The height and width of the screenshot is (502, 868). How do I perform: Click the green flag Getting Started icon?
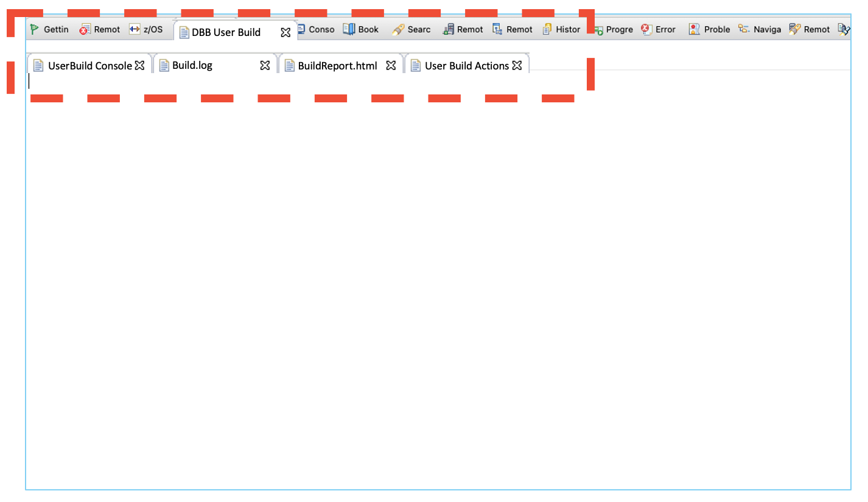point(35,29)
